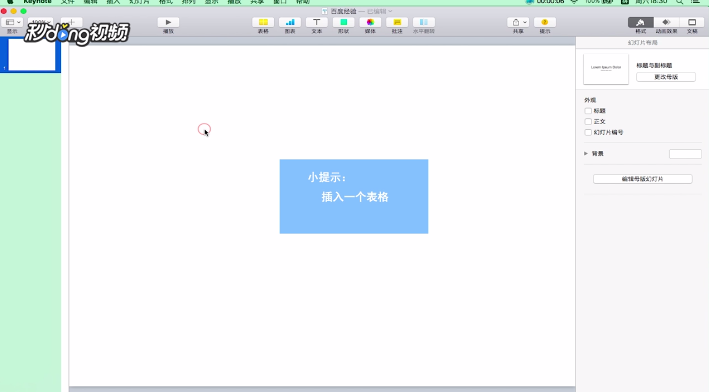709x392 pixels.
Task: Open the Media (媒体) browser icon
Action: point(370,22)
